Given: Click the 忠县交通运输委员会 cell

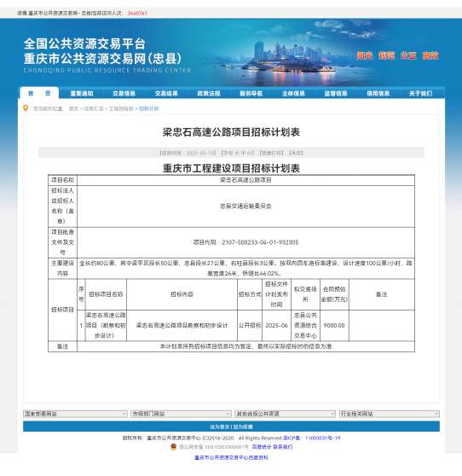Looking at the screenshot, I should (x=245, y=206).
